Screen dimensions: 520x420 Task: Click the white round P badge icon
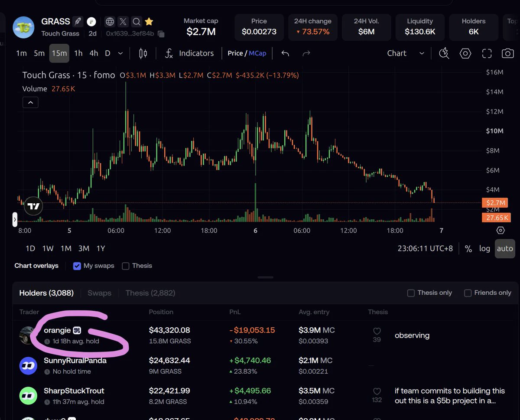point(91,21)
